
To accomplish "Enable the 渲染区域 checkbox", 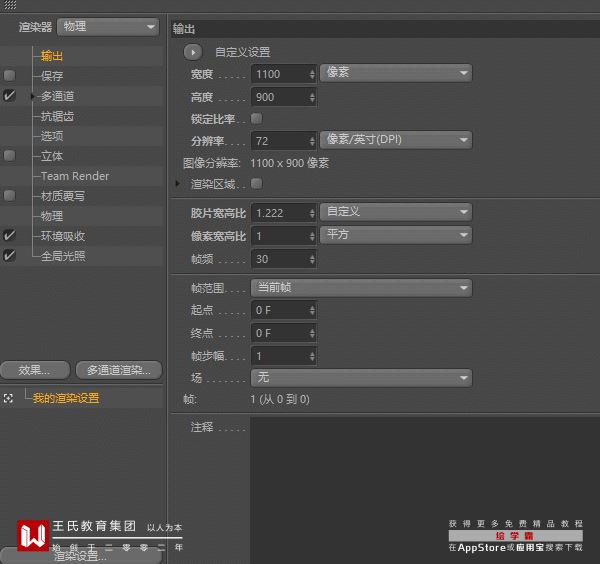I will click(256, 184).
